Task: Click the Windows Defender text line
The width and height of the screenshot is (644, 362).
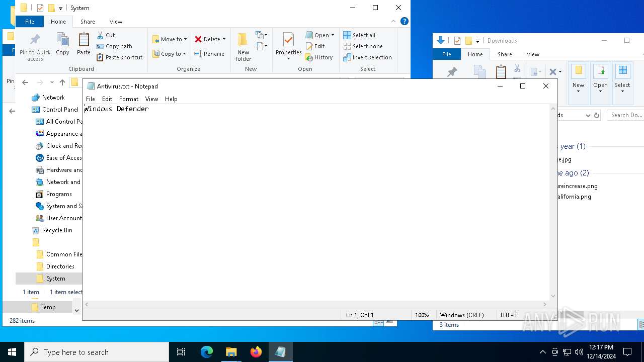Action: (x=116, y=109)
